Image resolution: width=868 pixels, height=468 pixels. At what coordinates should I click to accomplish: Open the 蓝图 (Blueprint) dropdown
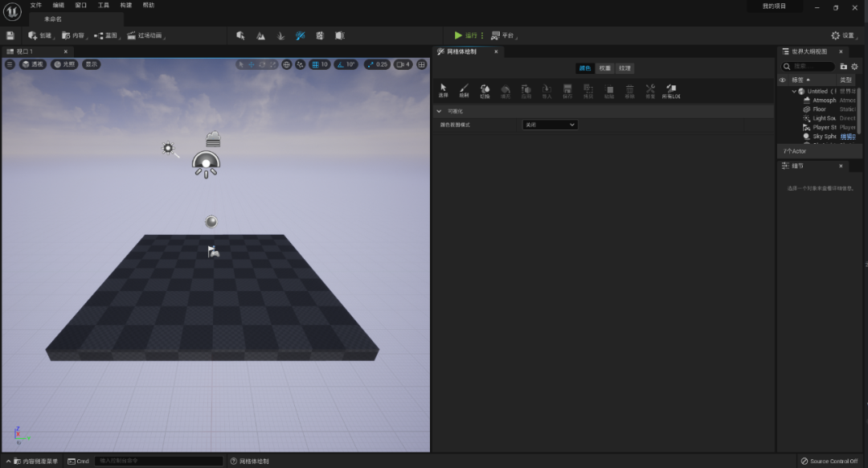pos(107,35)
